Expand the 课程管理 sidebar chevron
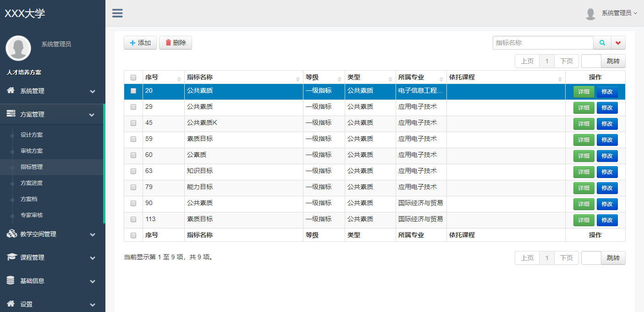Viewport: 644px width, 312px height. coord(93,258)
